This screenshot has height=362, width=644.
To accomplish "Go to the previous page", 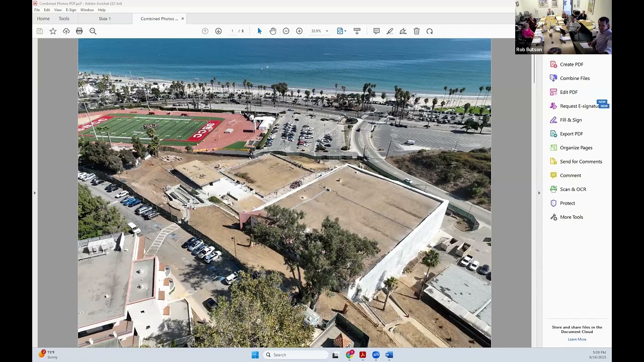I will (205, 31).
